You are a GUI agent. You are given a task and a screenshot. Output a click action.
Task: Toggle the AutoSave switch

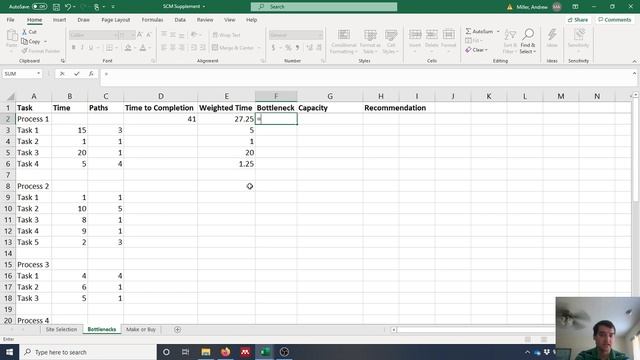coord(39,7)
